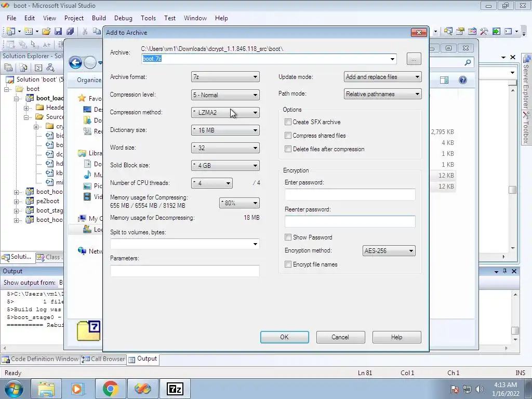532x399 pixels.
Task: Click the View Class Diagram icon
Action: [x=50, y=68]
